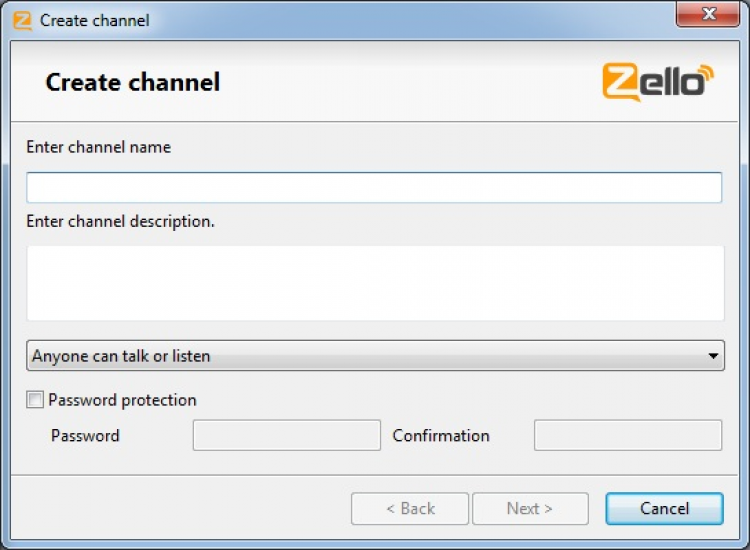Screen dimensions: 750x550
Task: Close the Create channel dialog window
Action: coord(711,15)
